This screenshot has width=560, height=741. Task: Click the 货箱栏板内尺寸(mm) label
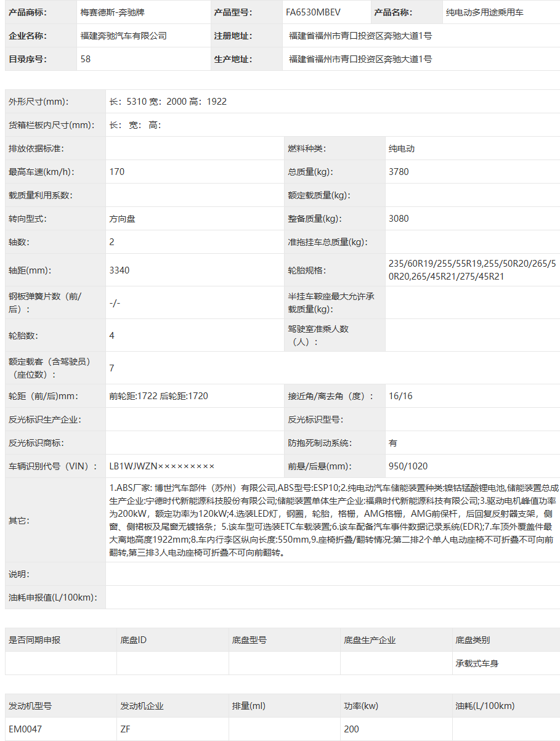pyautogui.click(x=51, y=125)
